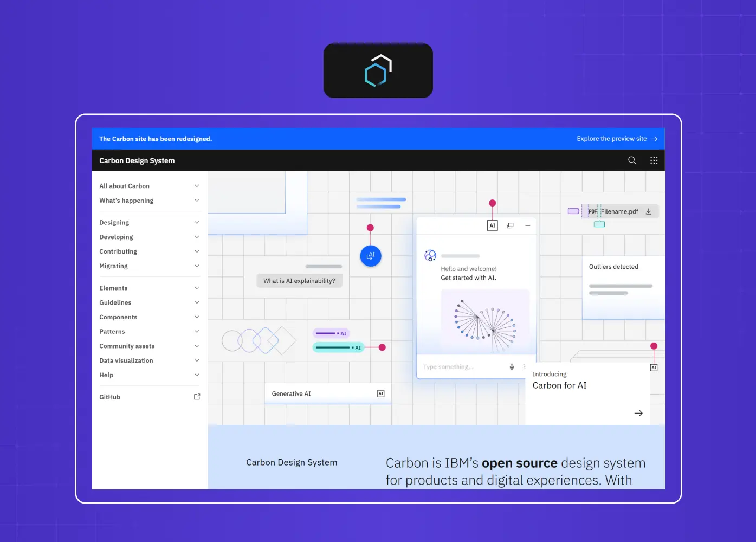Click the blue round AI button
This screenshot has width=756, height=542.
[371, 256]
